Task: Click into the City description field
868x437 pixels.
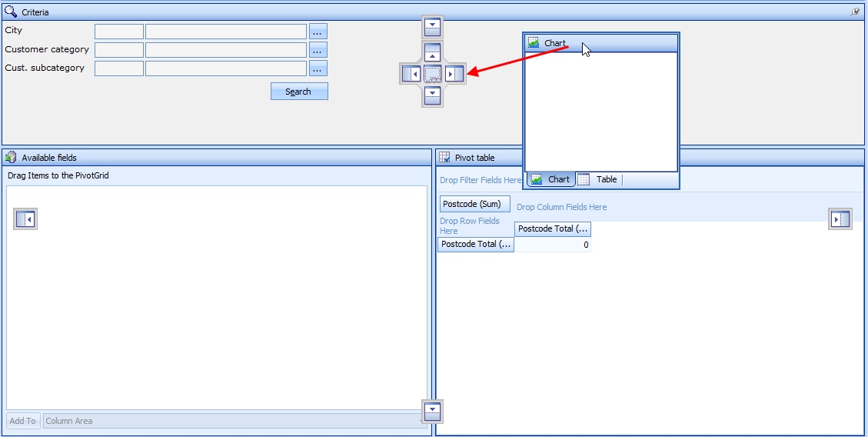Action: [226, 32]
